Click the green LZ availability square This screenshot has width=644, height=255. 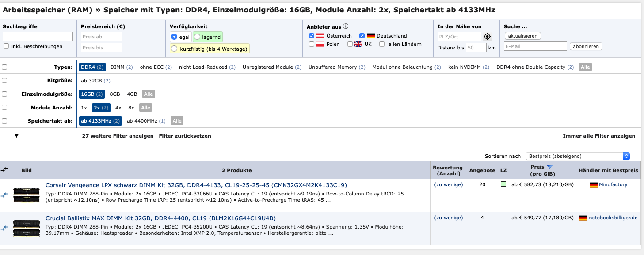tap(503, 184)
